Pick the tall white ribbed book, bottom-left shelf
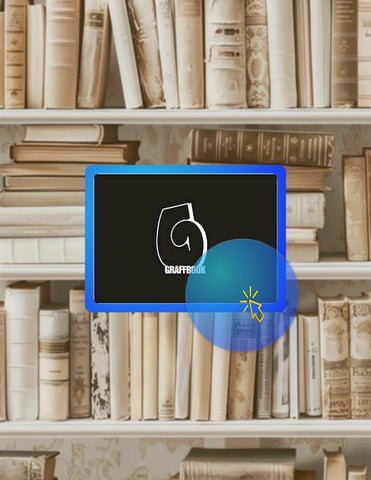The height and width of the screenshot is (480, 371). [22, 351]
